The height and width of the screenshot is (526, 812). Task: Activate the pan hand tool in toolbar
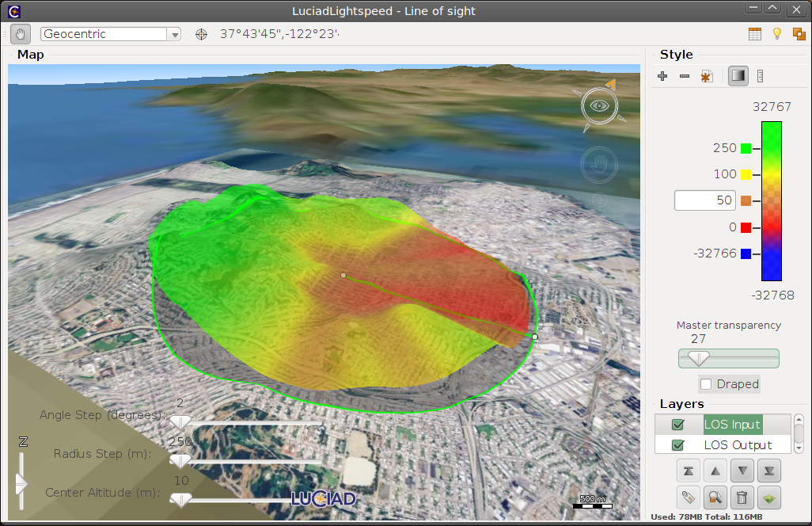click(21, 34)
